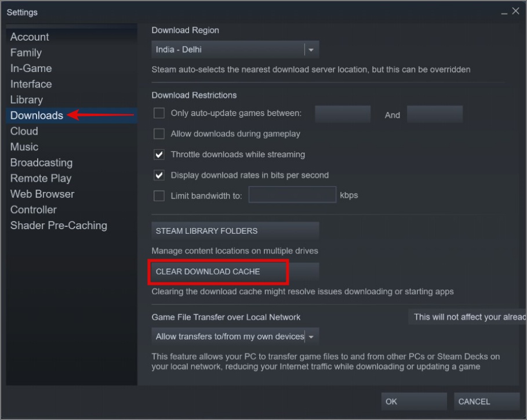
Task: Confirm settings with OK
Action: click(414, 401)
